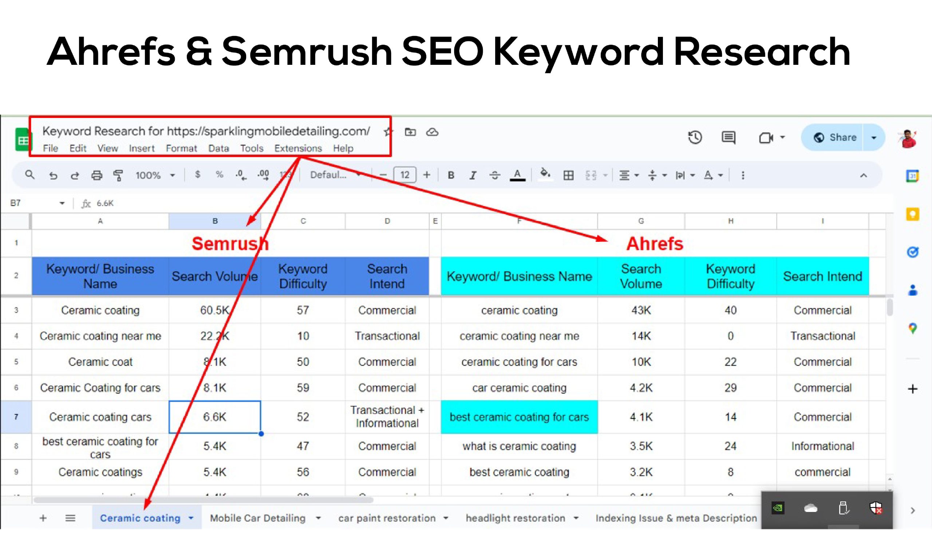Format cell as currency dollar icon

197,174
